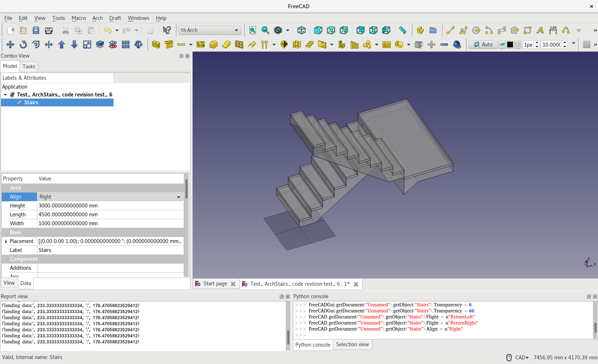Screen dimensions: 598x364
Task: Toggle floating of Combo View panel
Action: point(181,56)
